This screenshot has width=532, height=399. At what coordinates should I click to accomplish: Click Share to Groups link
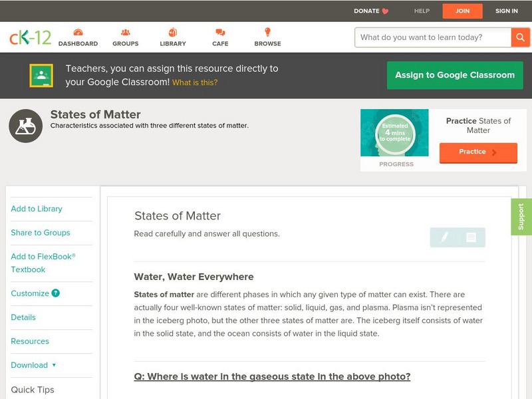coord(41,232)
